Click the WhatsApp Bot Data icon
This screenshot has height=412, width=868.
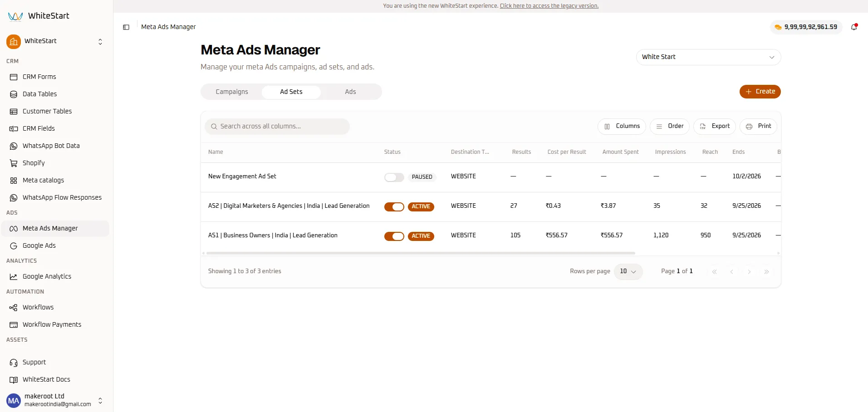(14, 146)
